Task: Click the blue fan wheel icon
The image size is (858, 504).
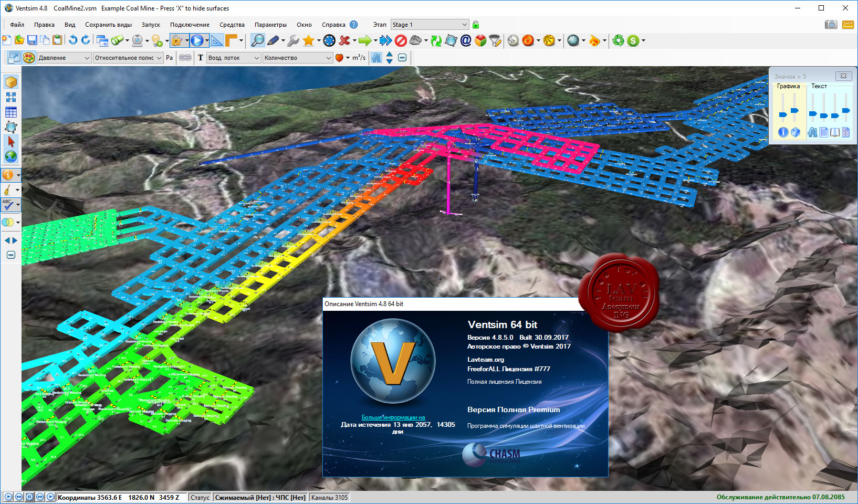Action: coord(329,40)
